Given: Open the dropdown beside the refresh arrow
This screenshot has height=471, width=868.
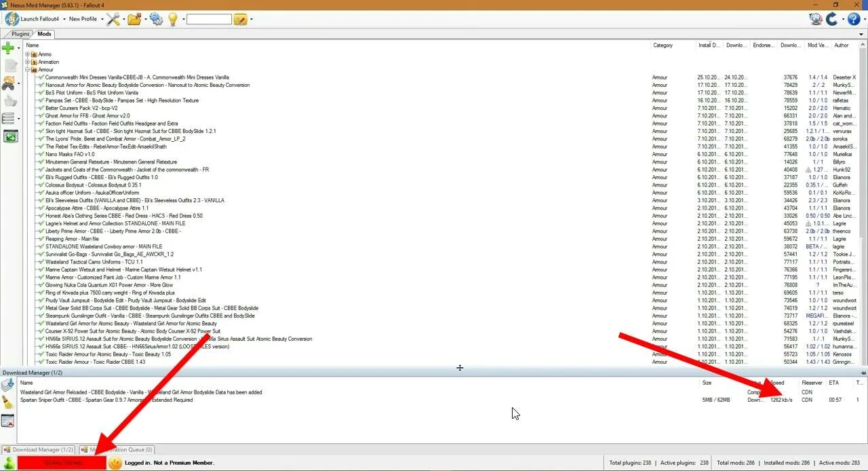Looking at the screenshot, I should pos(843,19).
